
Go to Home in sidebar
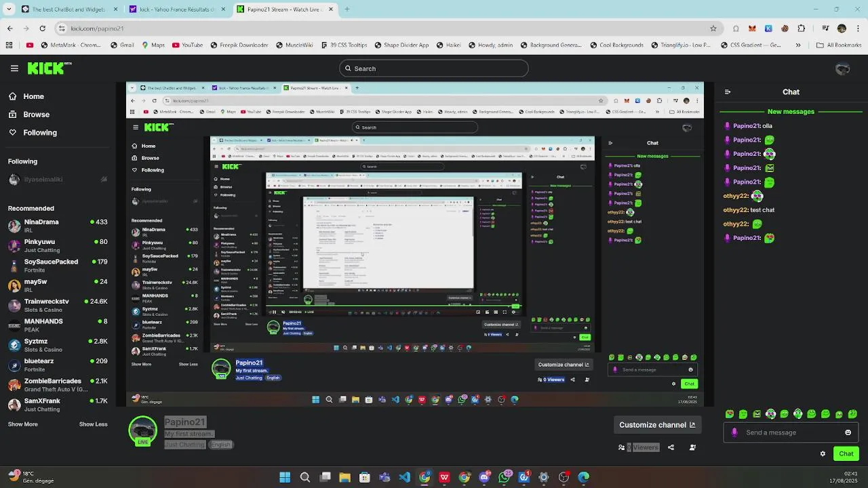(26, 96)
